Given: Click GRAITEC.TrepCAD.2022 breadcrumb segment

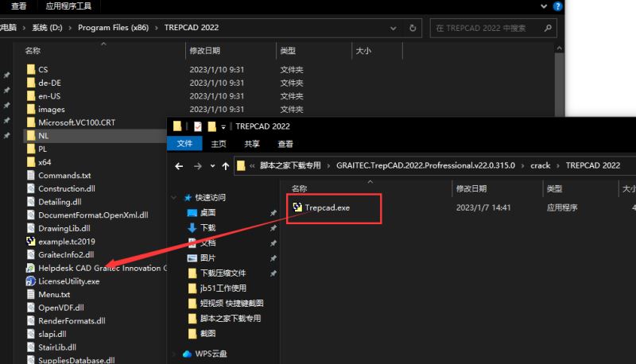Looking at the screenshot, I should point(425,165).
